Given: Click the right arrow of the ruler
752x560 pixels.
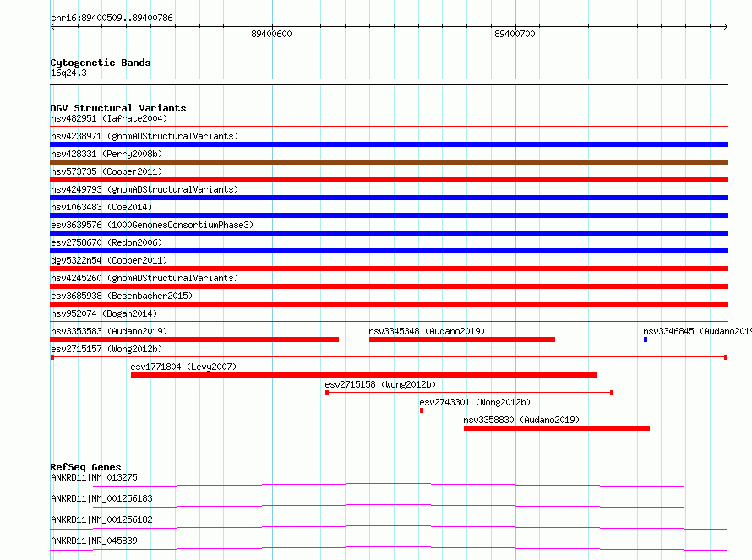Looking at the screenshot, I should point(725,26).
